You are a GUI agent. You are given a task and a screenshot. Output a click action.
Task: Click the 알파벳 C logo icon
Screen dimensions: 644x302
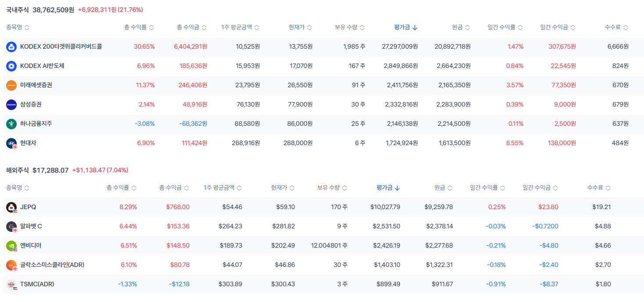(x=11, y=226)
